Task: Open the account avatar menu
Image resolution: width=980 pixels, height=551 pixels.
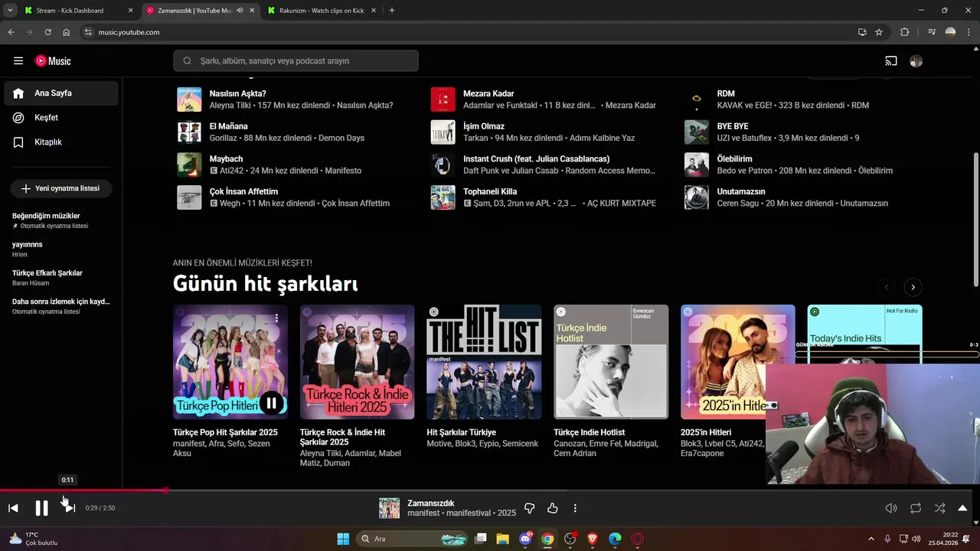Action: [x=916, y=61]
